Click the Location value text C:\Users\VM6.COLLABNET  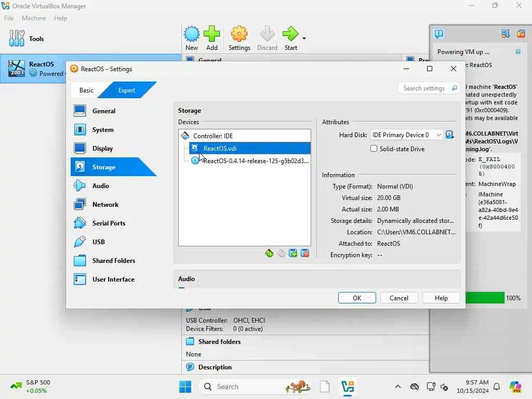[416, 232]
